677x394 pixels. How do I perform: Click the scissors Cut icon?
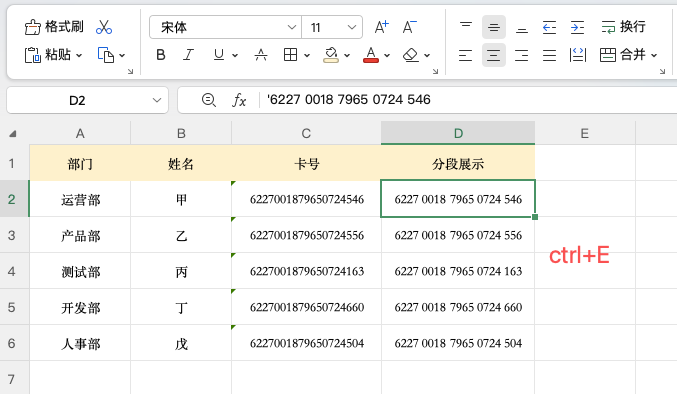104,27
